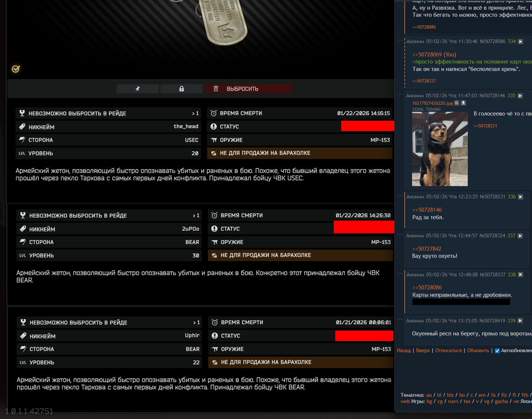Open the em board link
The width and height of the screenshot is (532, 419).
[x=482, y=395]
